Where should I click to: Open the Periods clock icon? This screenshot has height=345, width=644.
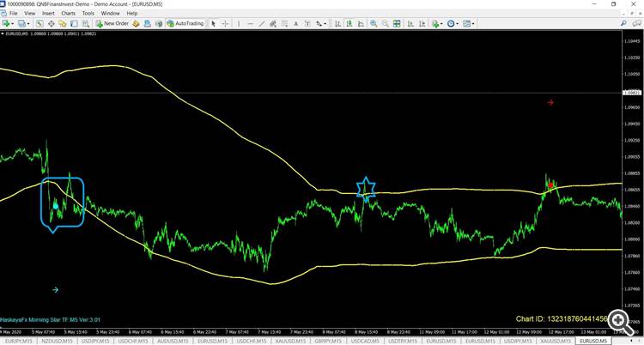451,24
